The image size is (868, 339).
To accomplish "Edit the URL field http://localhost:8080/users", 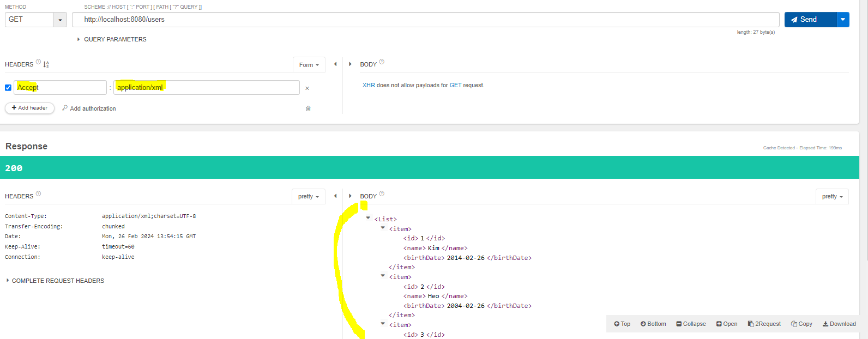I will [425, 19].
